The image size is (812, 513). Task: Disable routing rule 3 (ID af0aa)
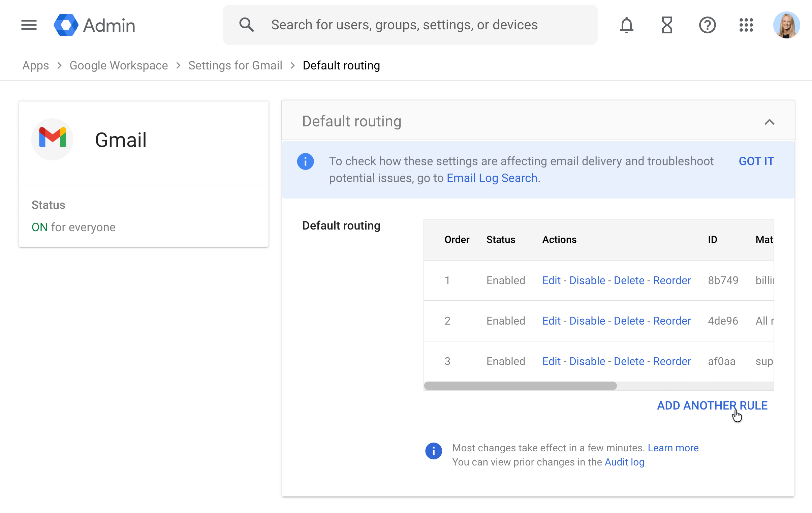coord(587,361)
